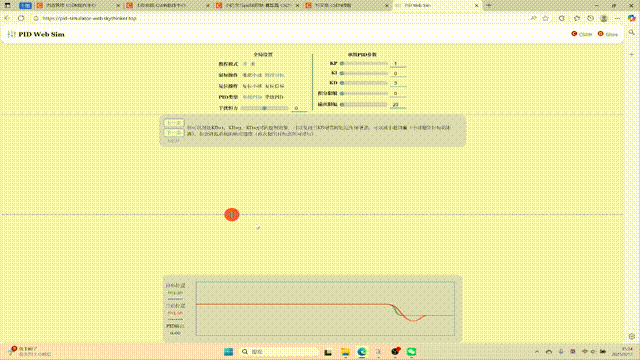Click the KD slider track
640x360 pixels.
364,83
